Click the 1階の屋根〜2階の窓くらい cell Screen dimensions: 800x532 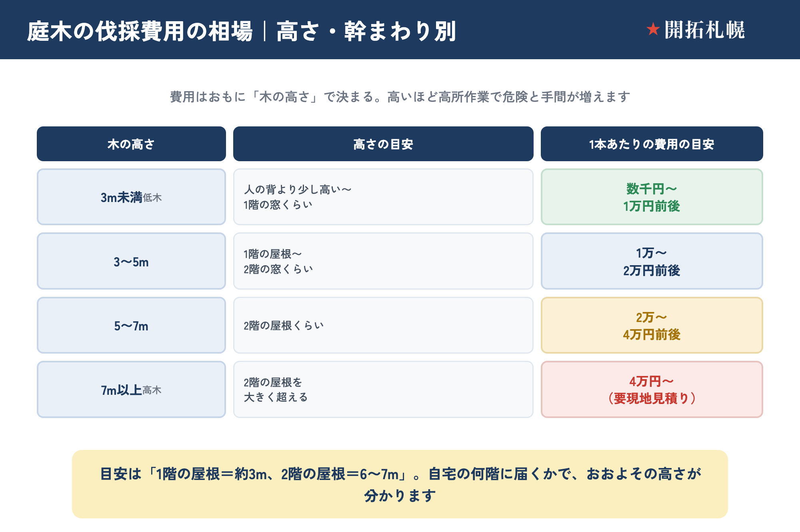point(383,261)
